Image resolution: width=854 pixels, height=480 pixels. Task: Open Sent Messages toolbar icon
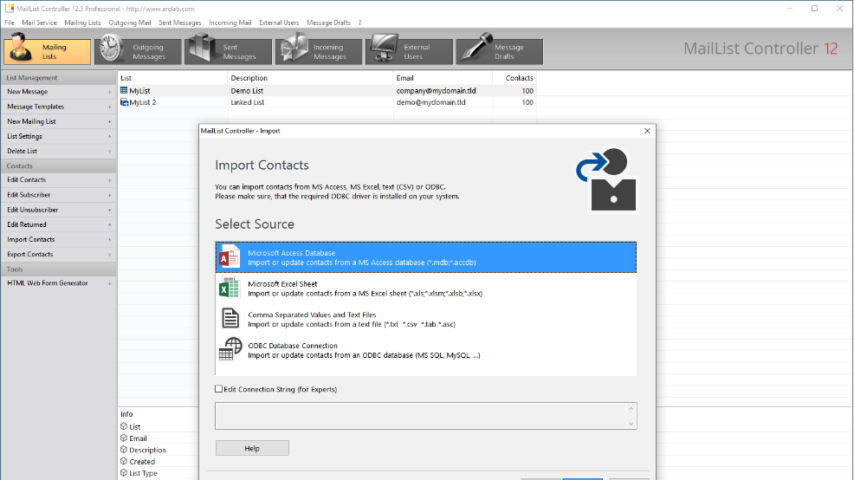coord(202,48)
